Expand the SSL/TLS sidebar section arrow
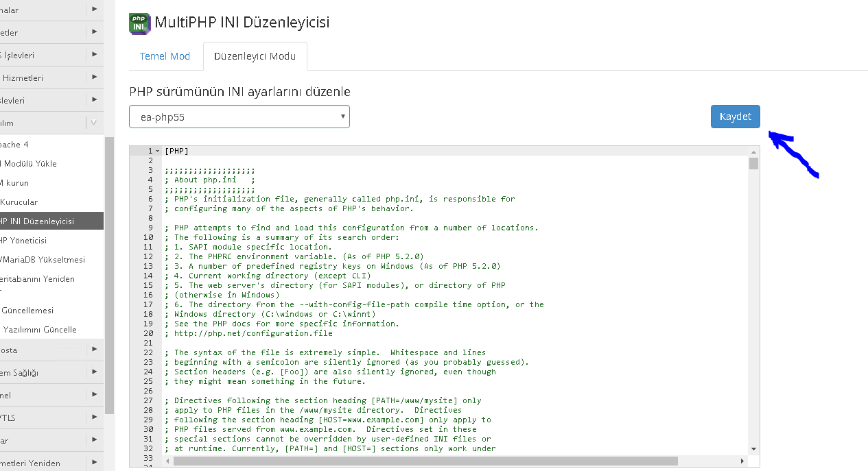The image size is (868, 471). coord(94,417)
